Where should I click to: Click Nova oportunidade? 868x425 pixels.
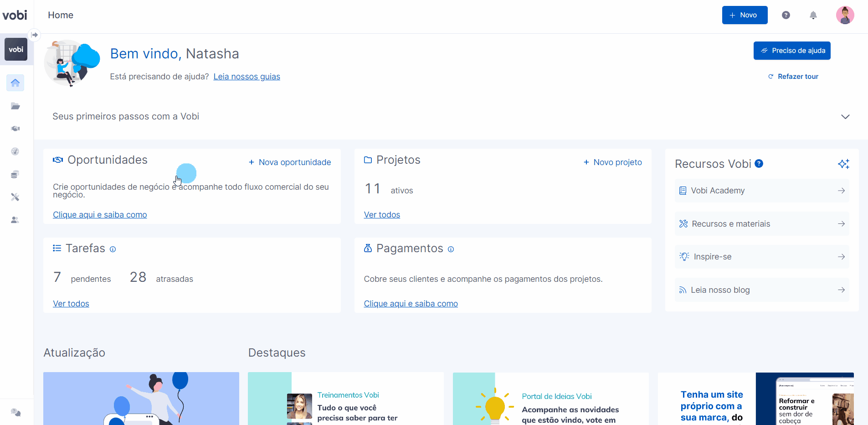pyautogui.click(x=290, y=162)
